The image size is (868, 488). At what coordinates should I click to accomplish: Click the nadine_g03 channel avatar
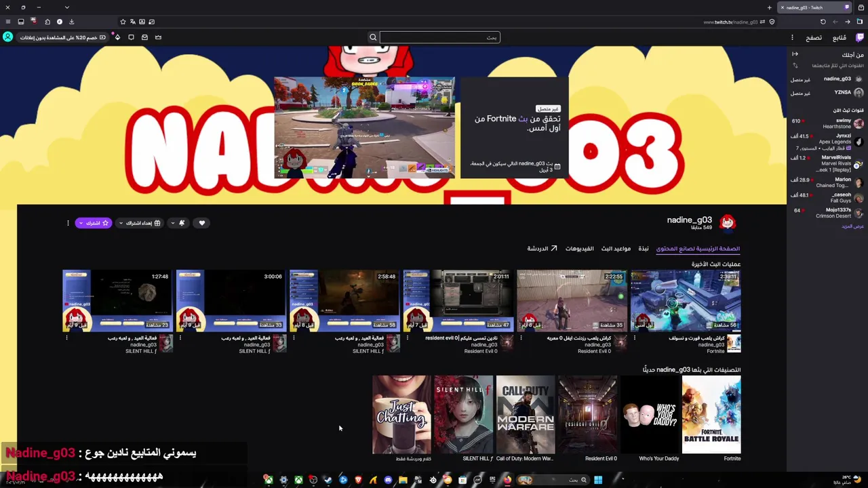tap(728, 222)
